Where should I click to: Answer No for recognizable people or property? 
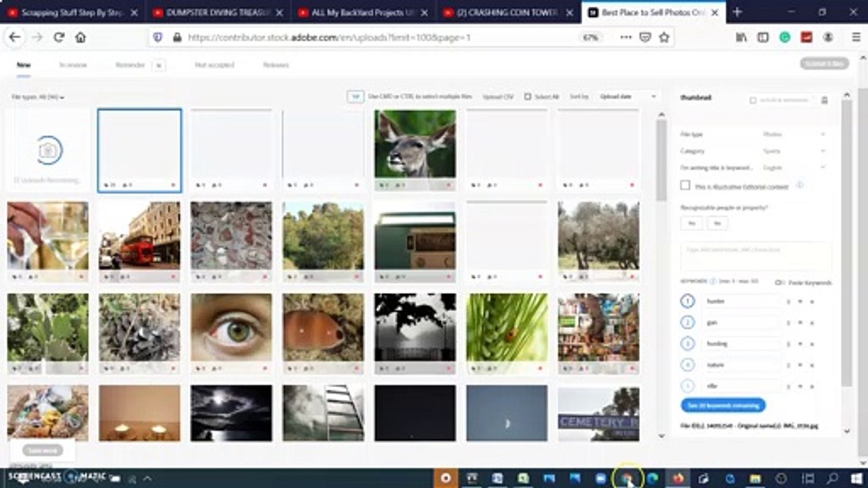(x=717, y=222)
